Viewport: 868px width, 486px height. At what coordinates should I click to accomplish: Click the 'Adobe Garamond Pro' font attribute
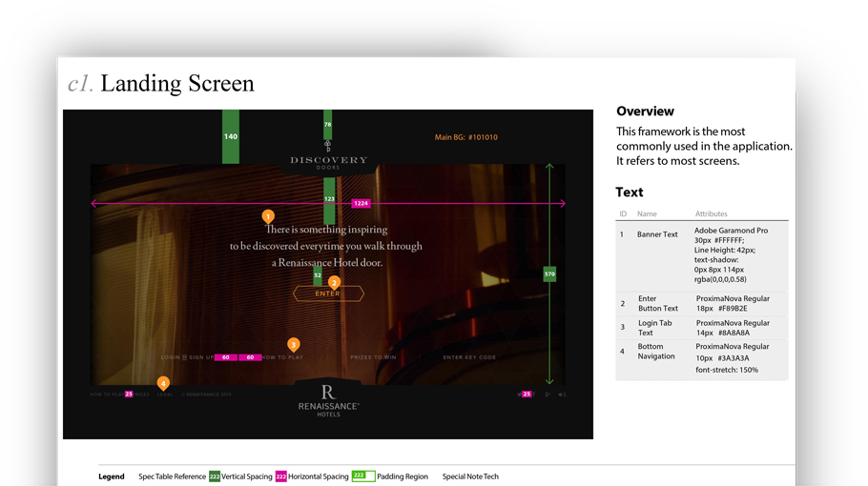(x=731, y=231)
